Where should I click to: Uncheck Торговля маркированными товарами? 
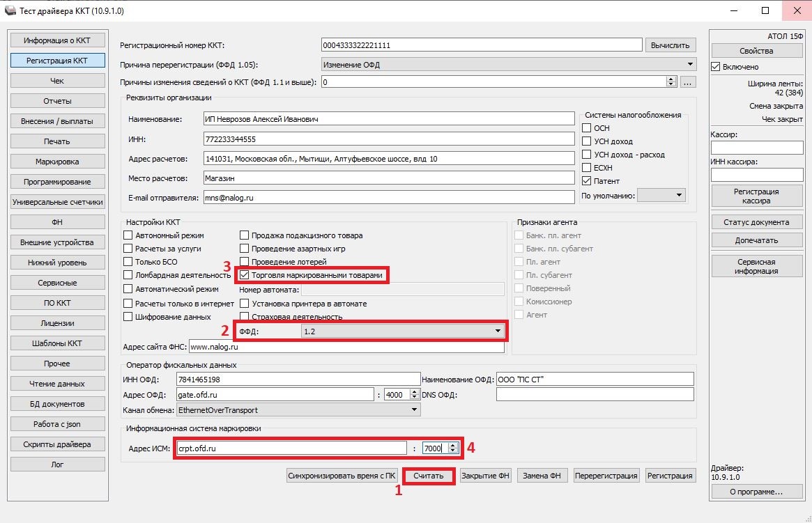(x=245, y=275)
